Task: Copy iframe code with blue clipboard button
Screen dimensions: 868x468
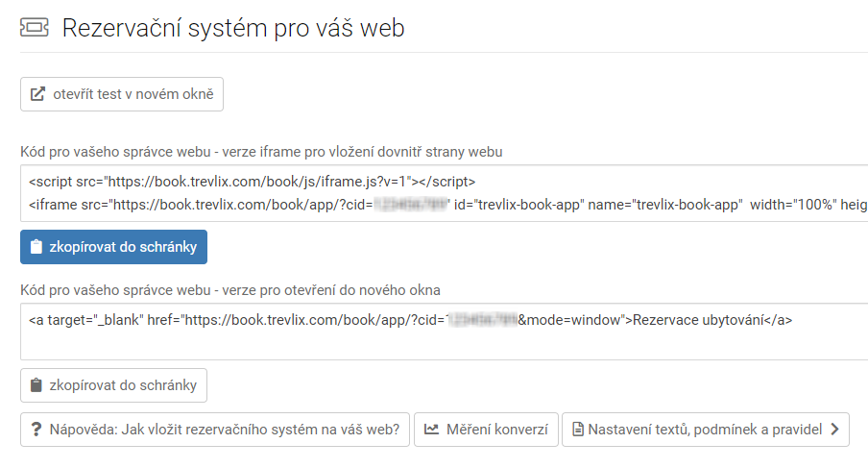Action: (113, 247)
